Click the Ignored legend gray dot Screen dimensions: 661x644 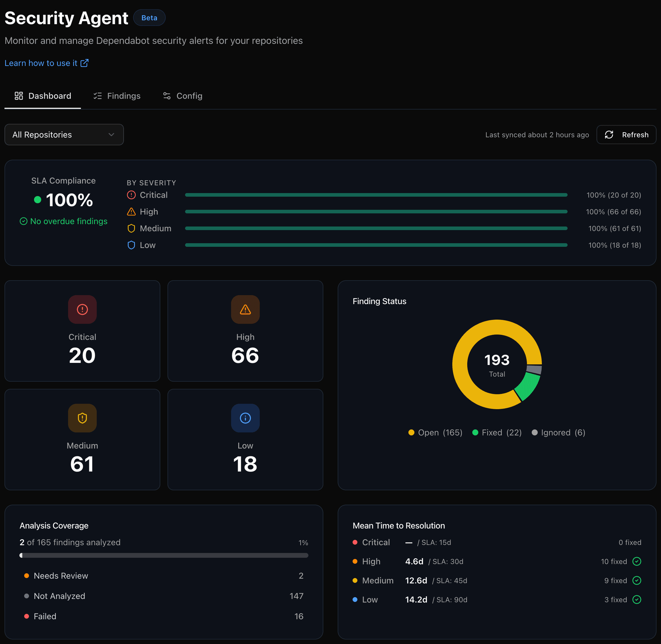coord(535,433)
